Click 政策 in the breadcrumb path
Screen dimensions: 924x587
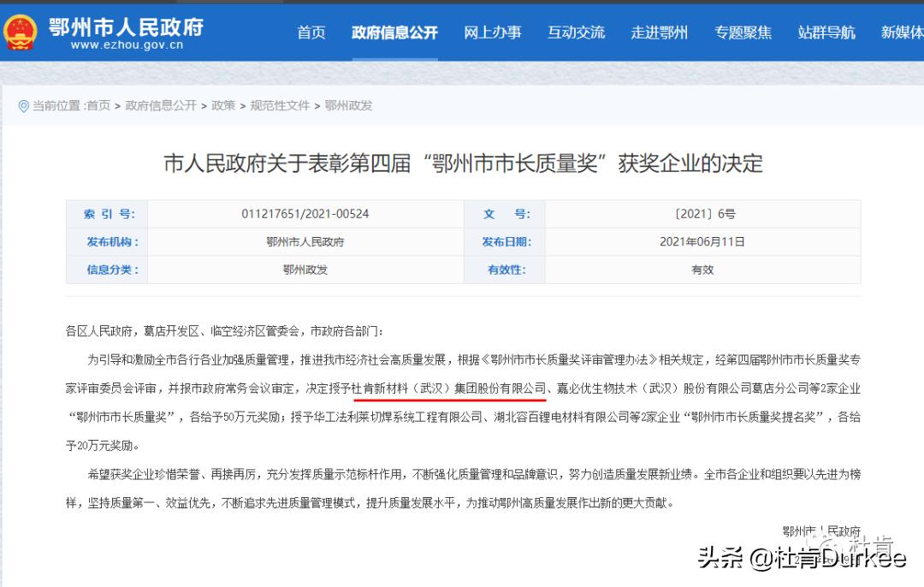point(222,105)
